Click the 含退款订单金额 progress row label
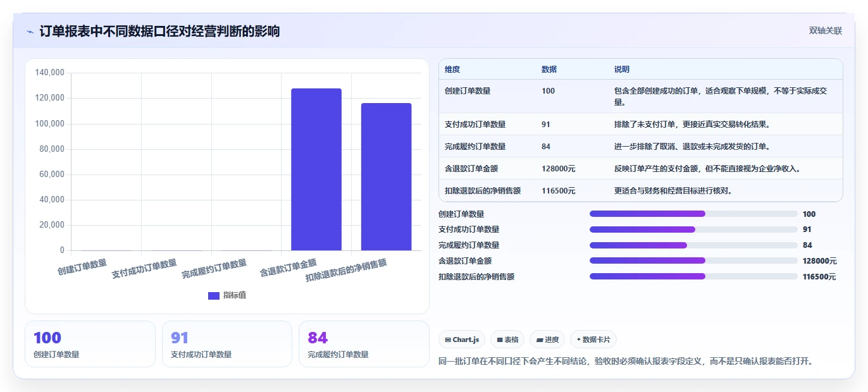The height and width of the screenshot is (392, 868). point(465,260)
